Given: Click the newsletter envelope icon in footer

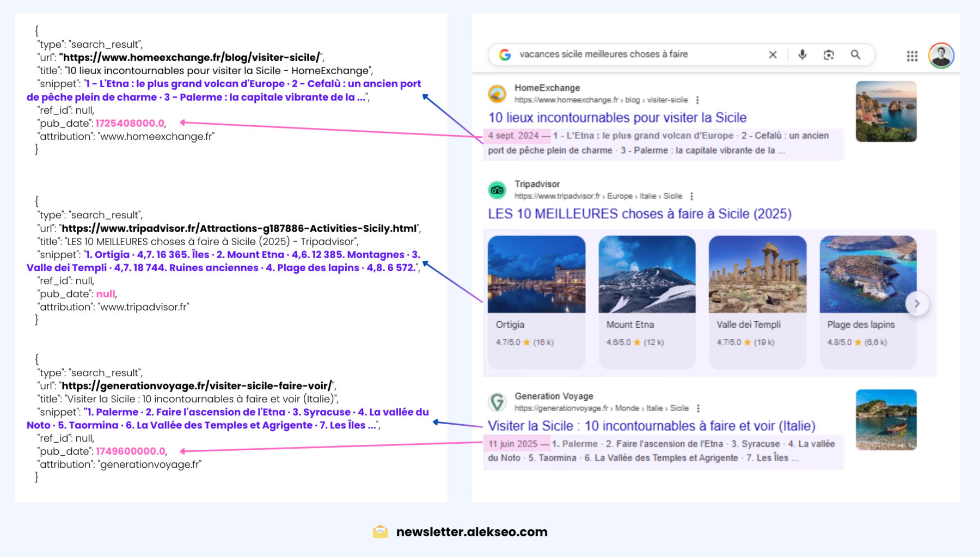Looking at the screenshot, I should (x=380, y=532).
